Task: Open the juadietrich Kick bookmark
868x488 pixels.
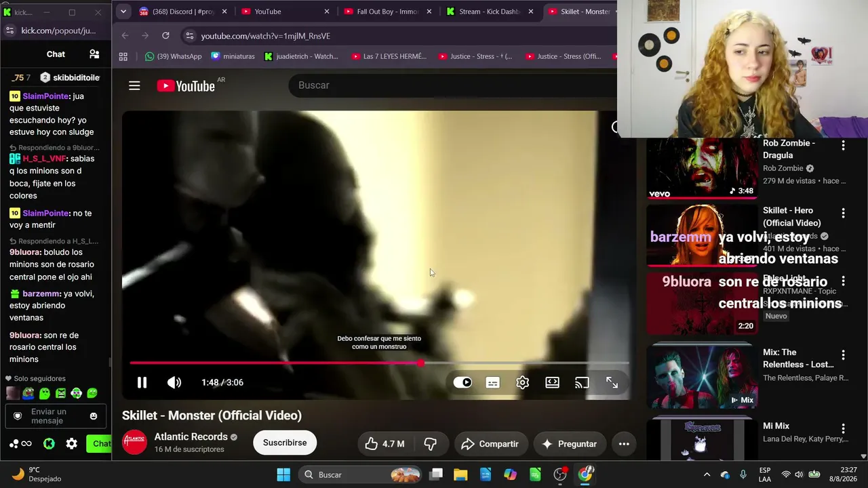Action: click(300, 56)
